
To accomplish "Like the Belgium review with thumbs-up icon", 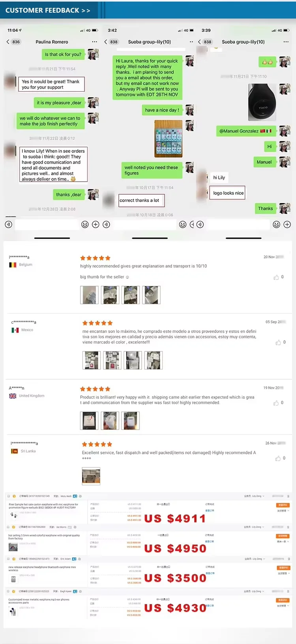I will click(x=276, y=277).
